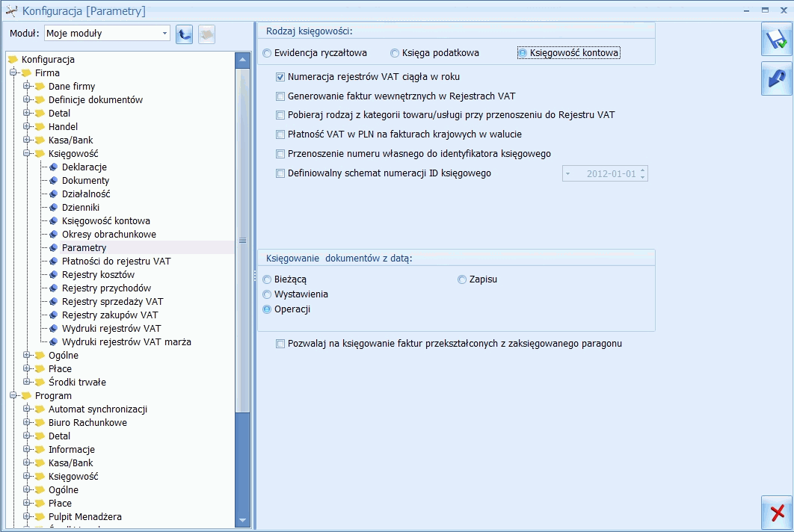Click the blue icon beside Rejestry kosztów
This screenshot has width=794, height=532.
[53, 275]
